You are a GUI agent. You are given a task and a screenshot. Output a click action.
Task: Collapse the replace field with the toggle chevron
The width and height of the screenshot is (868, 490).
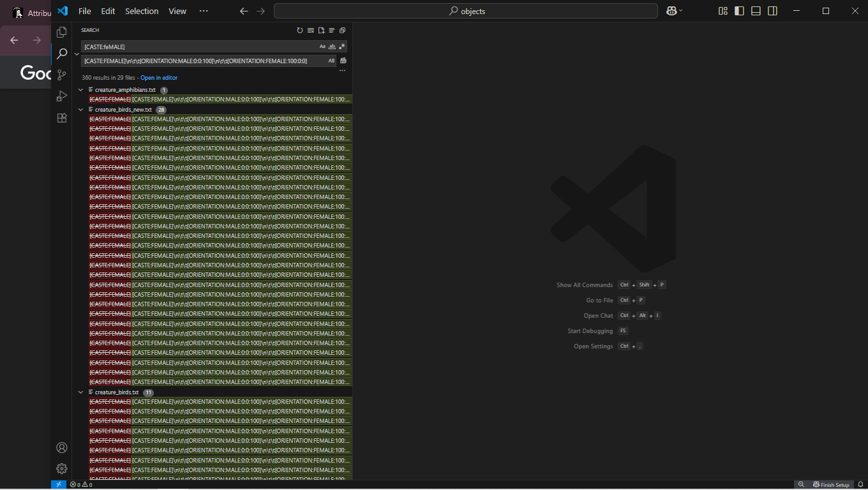coord(77,54)
